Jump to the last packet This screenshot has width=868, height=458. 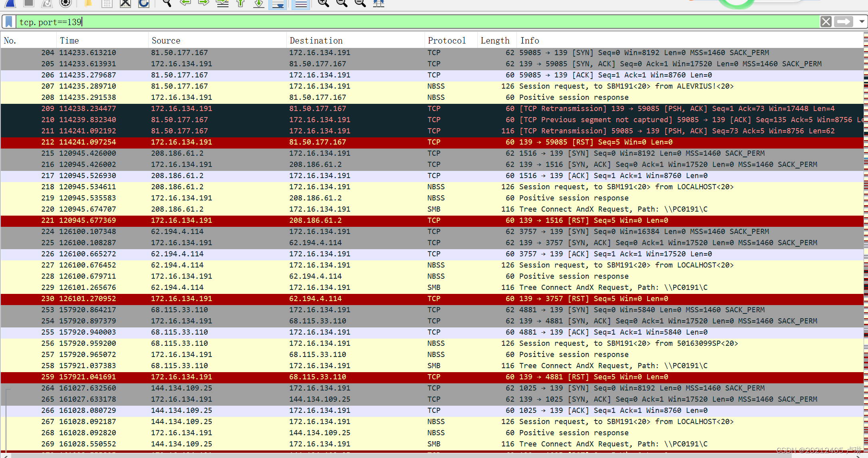point(259,3)
